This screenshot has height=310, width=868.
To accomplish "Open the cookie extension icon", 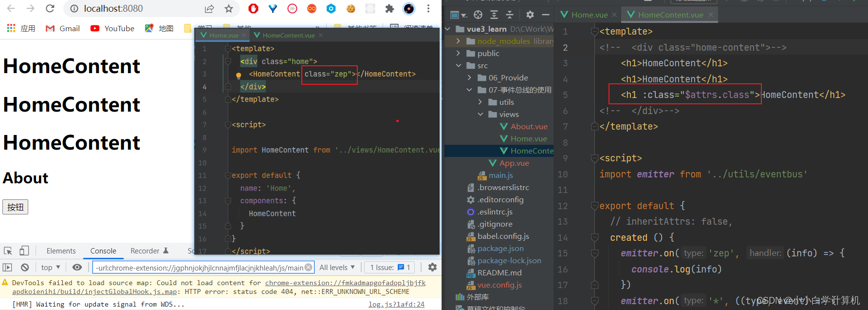I will click(351, 8).
